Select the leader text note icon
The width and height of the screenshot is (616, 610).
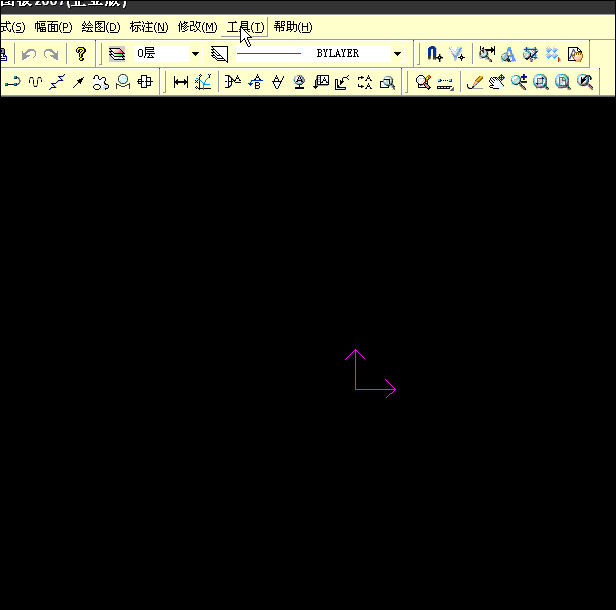click(x=321, y=82)
